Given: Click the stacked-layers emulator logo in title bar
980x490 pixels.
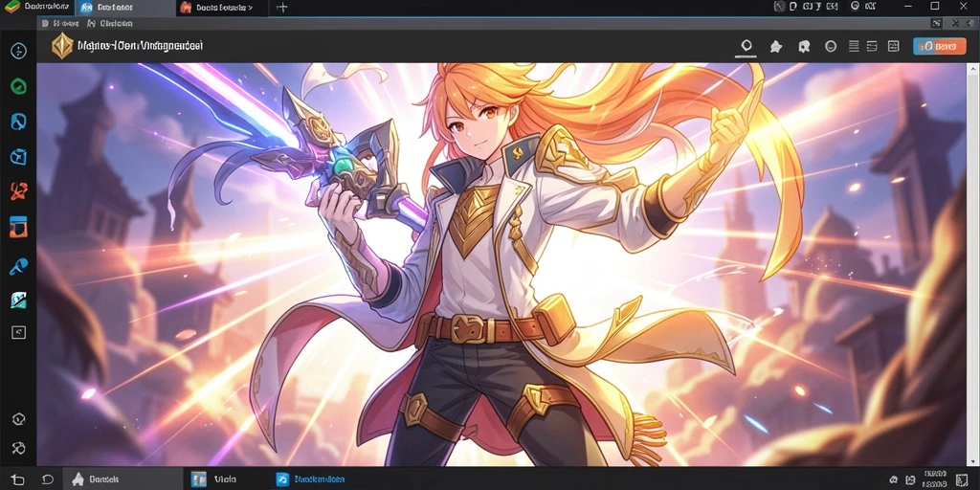Looking at the screenshot, I should pos(12,7).
